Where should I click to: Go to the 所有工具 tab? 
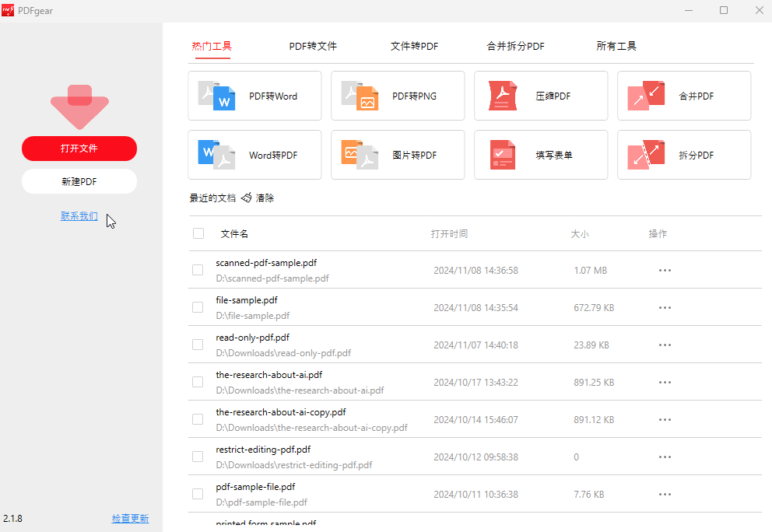616,47
